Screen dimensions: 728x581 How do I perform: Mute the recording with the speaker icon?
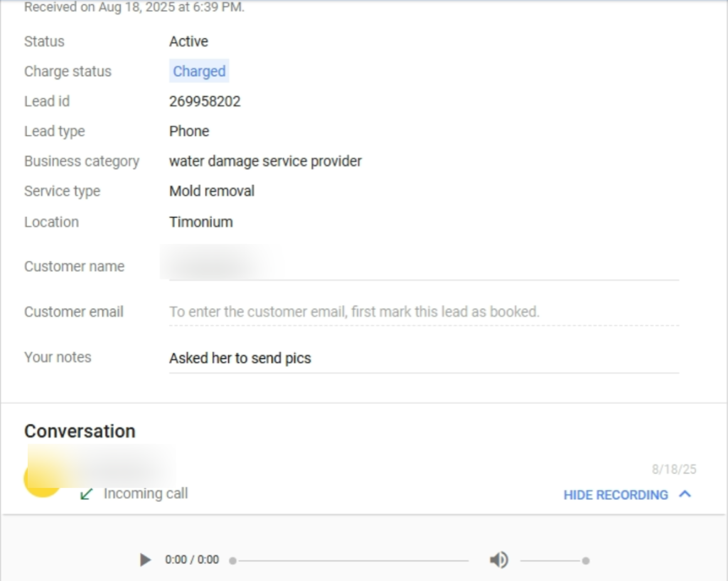(x=498, y=560)
